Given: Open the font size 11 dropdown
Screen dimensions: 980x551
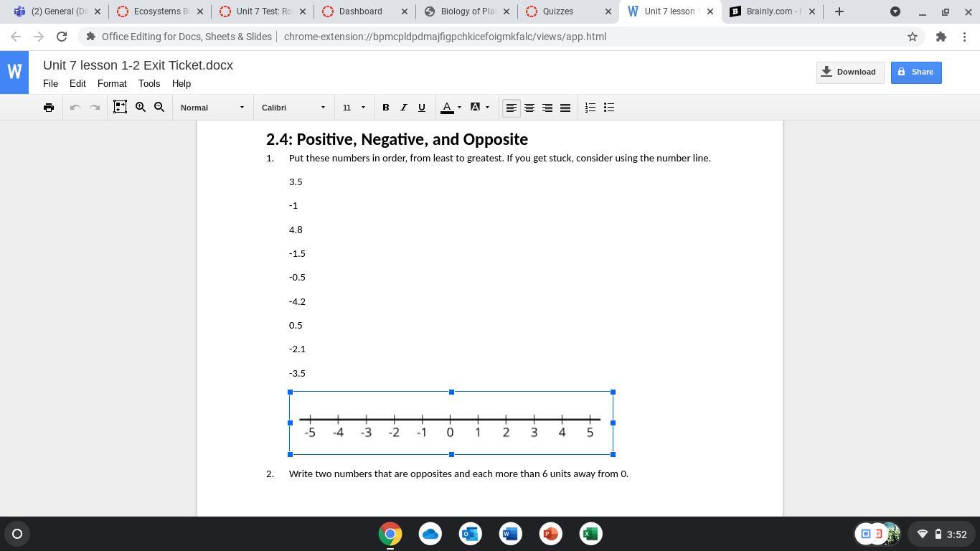Looking at the screenshot, I should click(354, 108).
